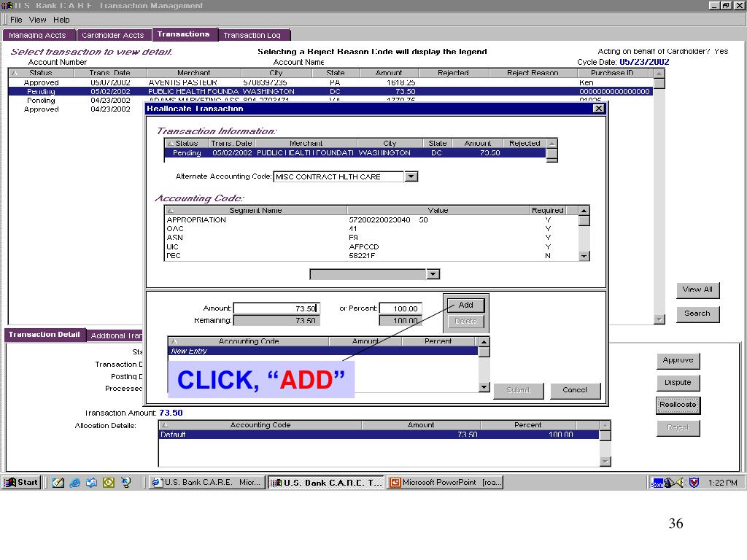Sort main list by Status column header
The height and width of the screenshot is (560, 747).
(x=41, y=73)
